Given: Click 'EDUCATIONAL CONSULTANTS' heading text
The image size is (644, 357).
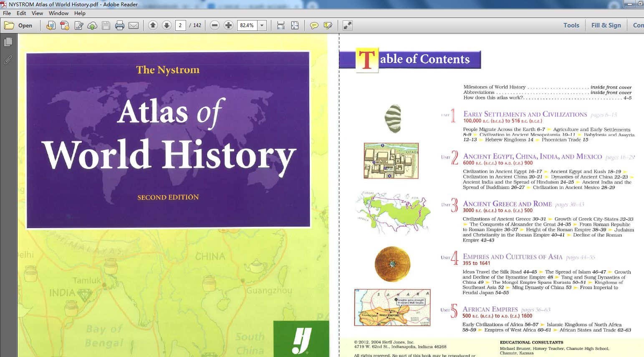Looking at the screenshot, I should coord(531,342).
